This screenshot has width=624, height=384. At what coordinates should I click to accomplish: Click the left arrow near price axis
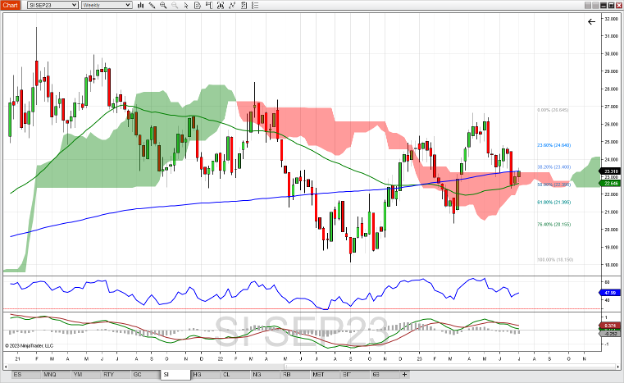(591, 21)
